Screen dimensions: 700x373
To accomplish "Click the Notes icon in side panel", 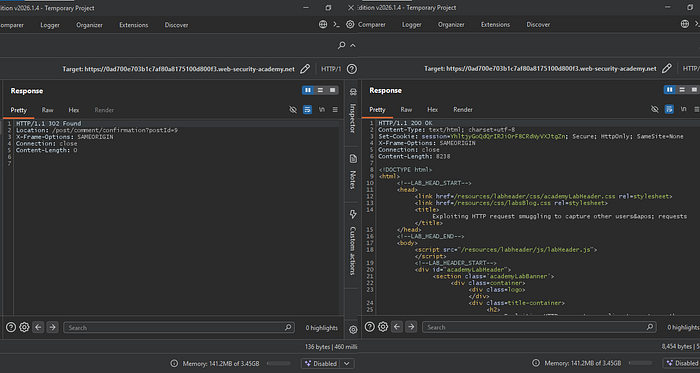I will coord(353,159).
